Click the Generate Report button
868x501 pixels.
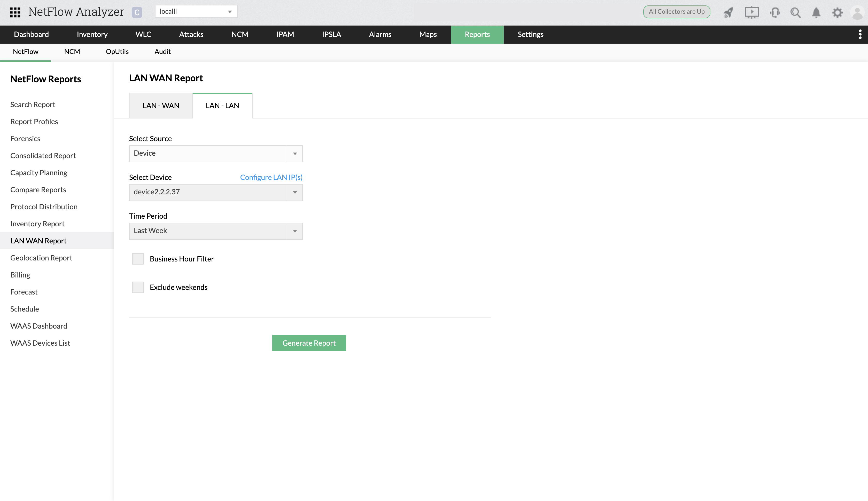tap(309, 342)
